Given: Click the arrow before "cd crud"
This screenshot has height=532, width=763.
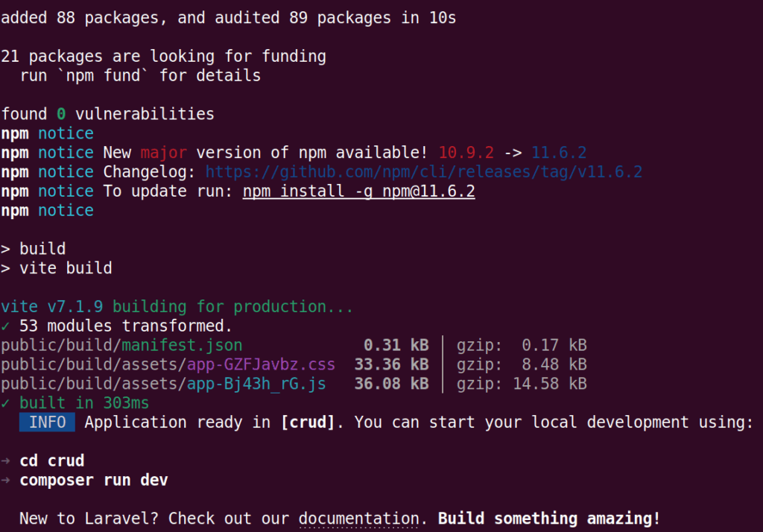Looking at the screenshot, I should coord(6,461).
